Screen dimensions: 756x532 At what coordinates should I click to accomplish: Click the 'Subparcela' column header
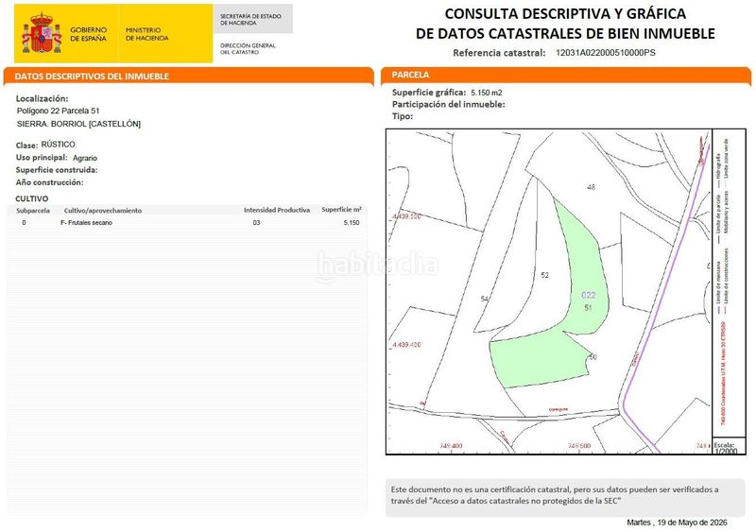coord(33,211)
